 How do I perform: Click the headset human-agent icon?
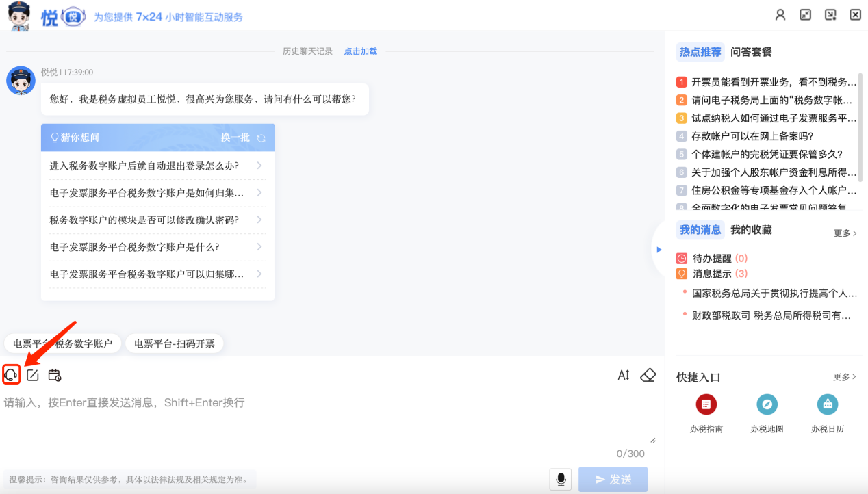[11, 375]
